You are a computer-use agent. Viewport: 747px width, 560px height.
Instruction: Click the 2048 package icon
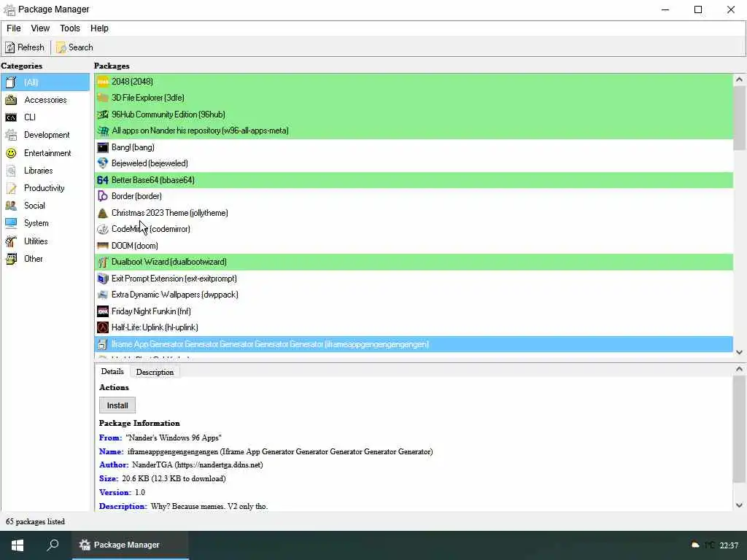(x=103, y=82)
